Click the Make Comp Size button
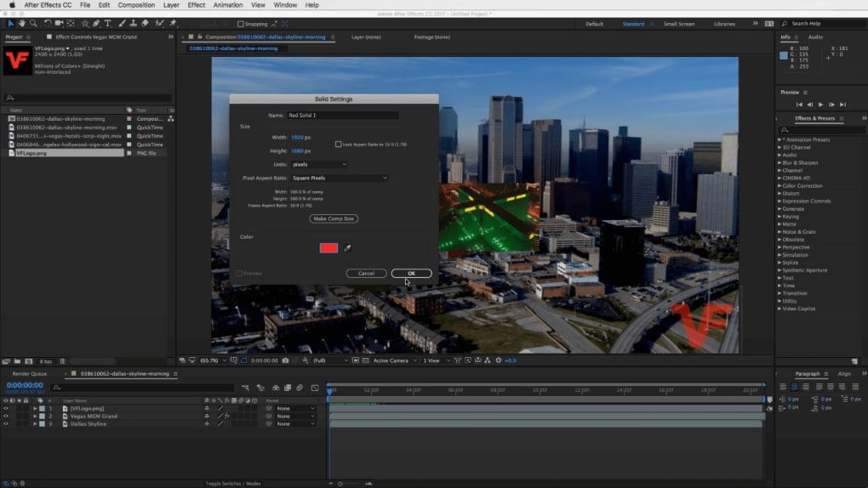 coord(333,218)
